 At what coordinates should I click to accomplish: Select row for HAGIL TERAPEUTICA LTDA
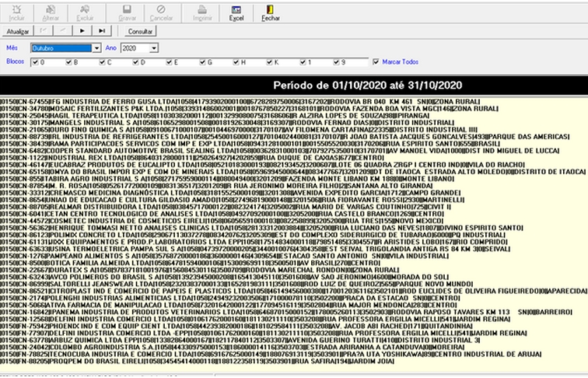click(x=215, y=116)
